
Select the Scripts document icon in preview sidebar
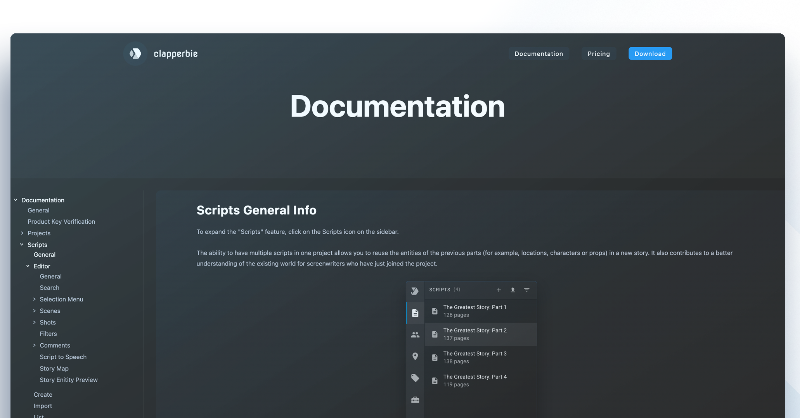point(415,313)
